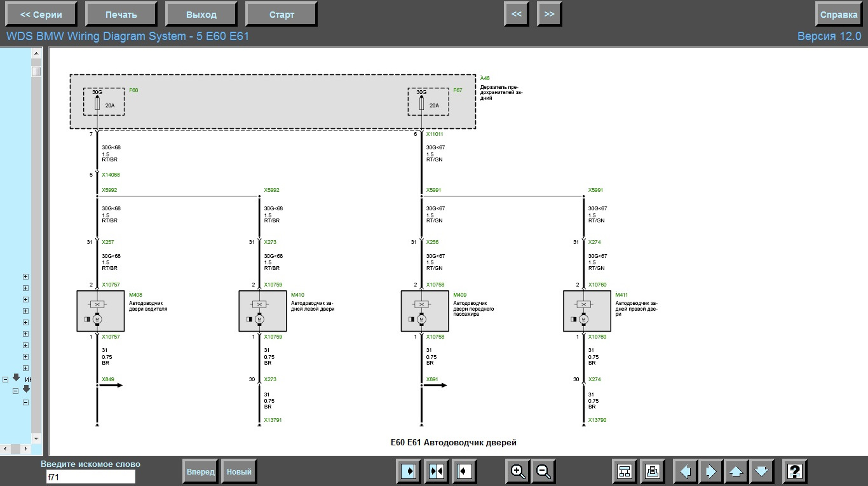The width and height of the screenshot is (868, 486).
Task: Click the X257 connector label
Action: 108,242
